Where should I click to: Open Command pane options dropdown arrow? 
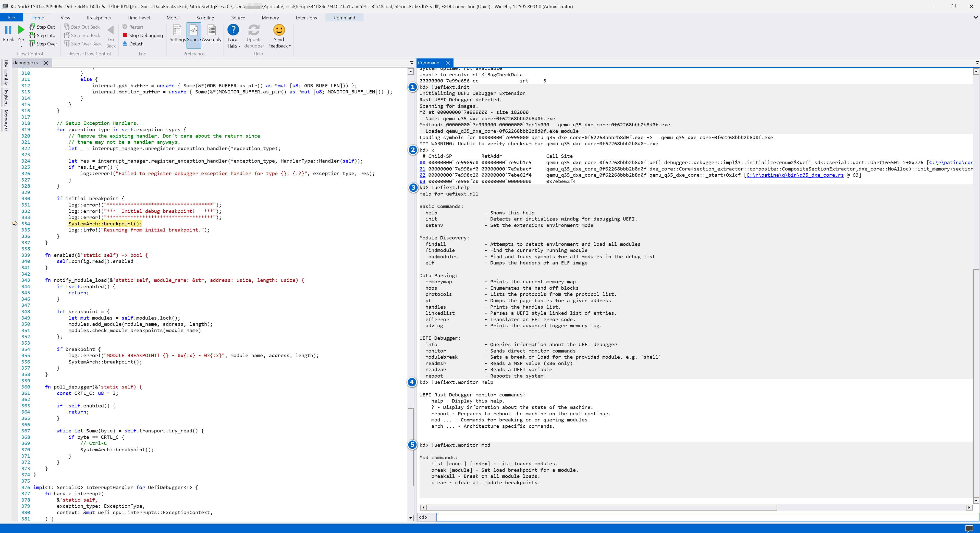click(x=977, y=63)
